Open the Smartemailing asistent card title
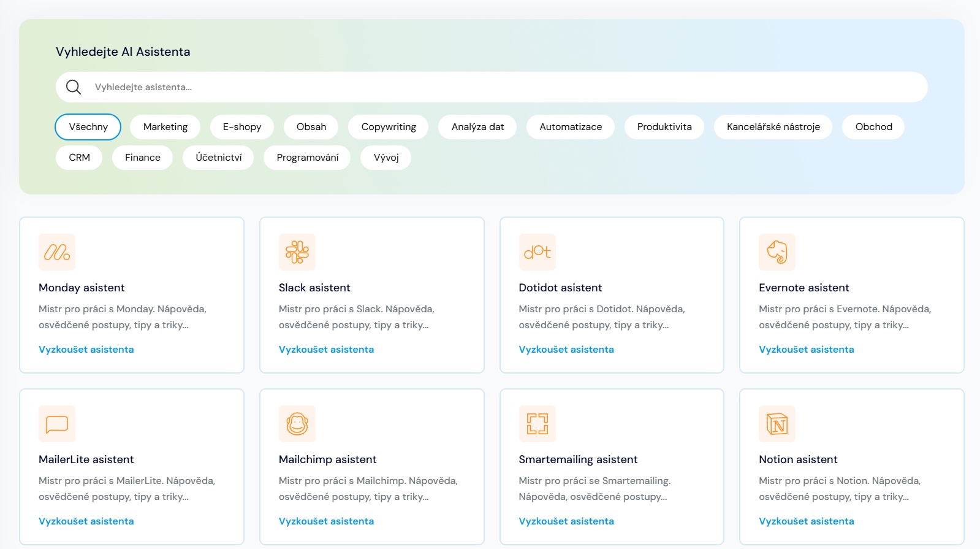This screenshot has width=980, height=549. (578, 459)
